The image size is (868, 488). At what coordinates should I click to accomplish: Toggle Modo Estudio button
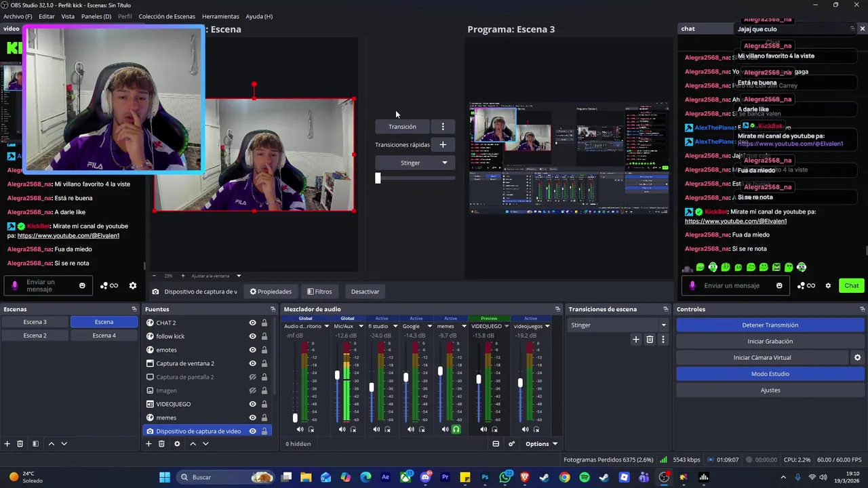pos(770,373)
